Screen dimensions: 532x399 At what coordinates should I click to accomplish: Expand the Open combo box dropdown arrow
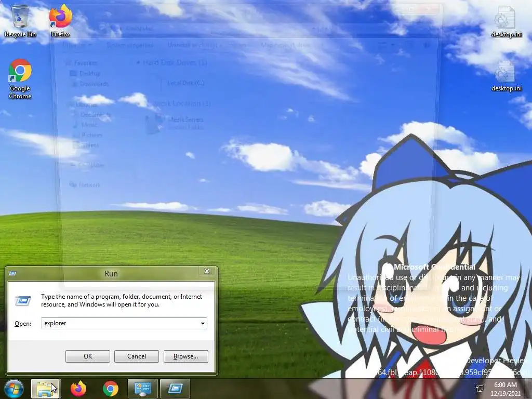point(203,323)
